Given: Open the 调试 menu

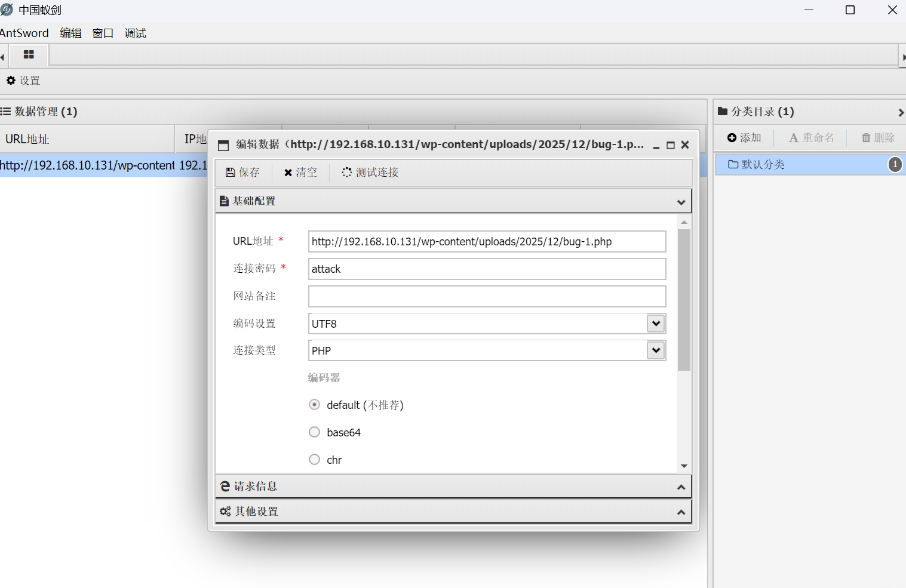Looking at the screenshot, I should pos(135,33).
